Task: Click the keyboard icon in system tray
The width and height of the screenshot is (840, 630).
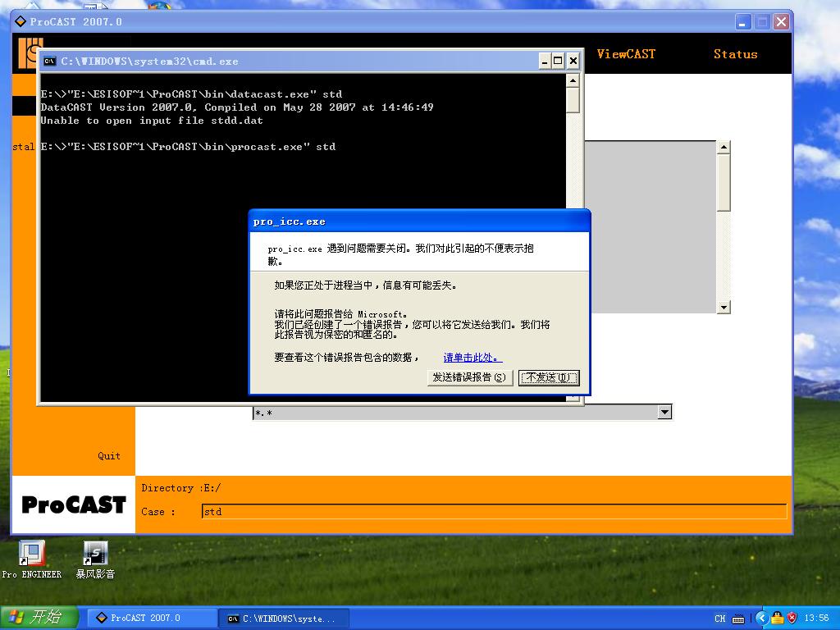Action: pyautogui.click(x=738, y=619)
